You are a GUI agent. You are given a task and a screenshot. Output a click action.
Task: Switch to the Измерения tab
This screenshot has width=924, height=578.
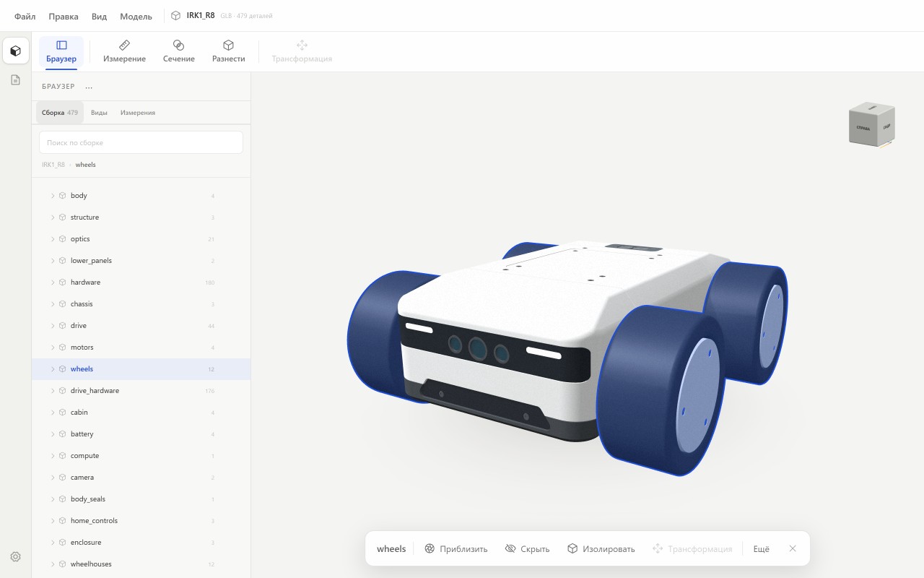tap(138, 113)
